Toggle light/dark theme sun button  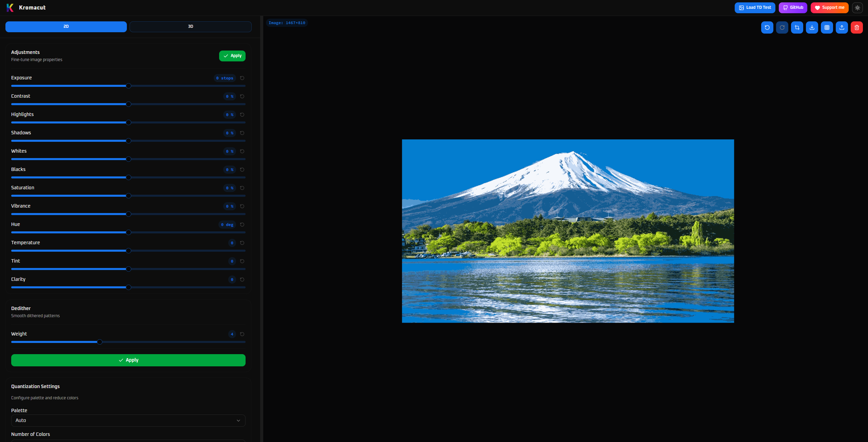[857, 7]
